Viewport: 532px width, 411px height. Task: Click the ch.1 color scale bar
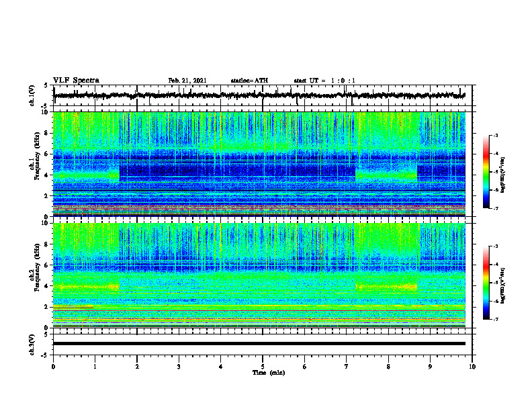(486, 171)
